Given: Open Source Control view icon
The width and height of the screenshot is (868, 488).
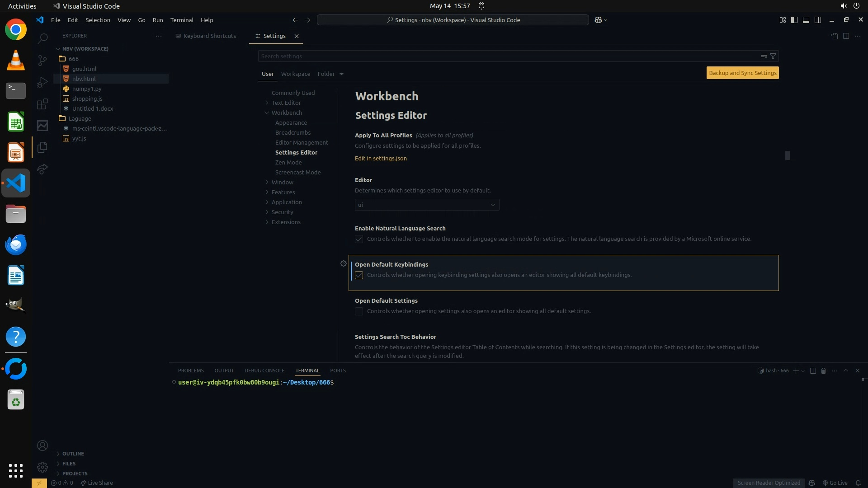Looking at the screenshot, I should click(x=42, y=60).
